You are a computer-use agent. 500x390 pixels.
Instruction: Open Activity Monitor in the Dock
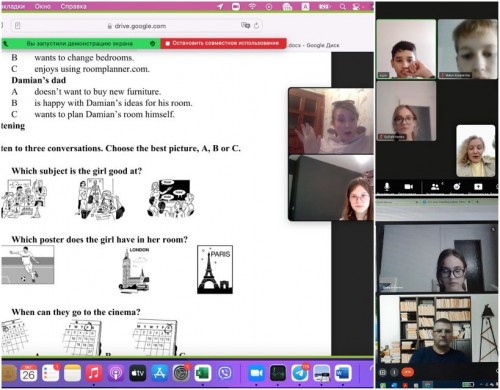(278, 373)
